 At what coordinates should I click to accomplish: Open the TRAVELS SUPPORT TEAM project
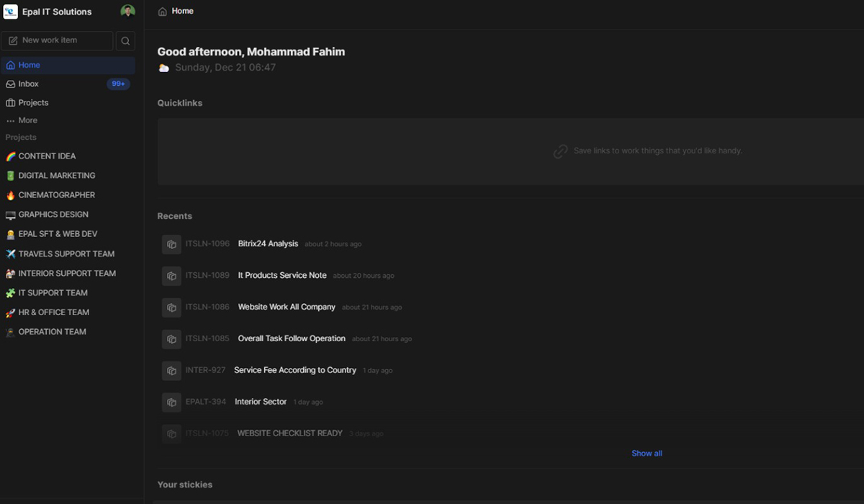(66, 254)
